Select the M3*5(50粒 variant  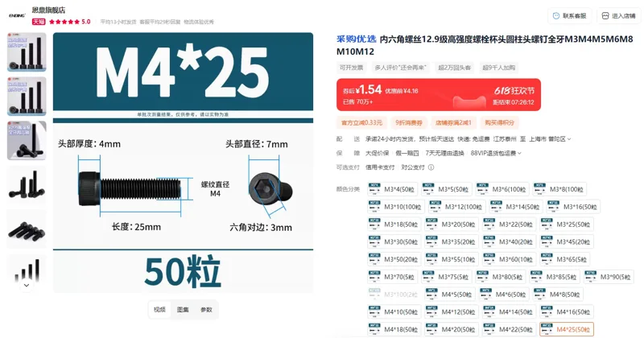(447, 189)
